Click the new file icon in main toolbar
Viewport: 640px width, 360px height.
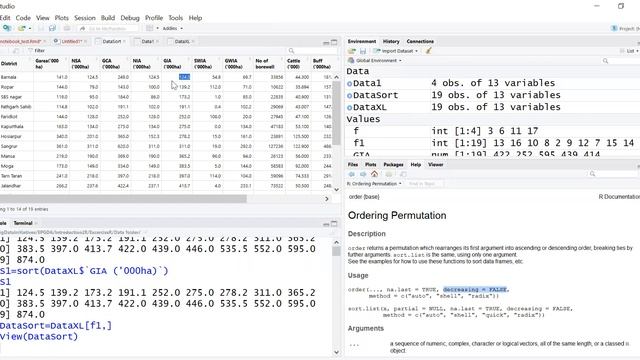tap(7, 28)
